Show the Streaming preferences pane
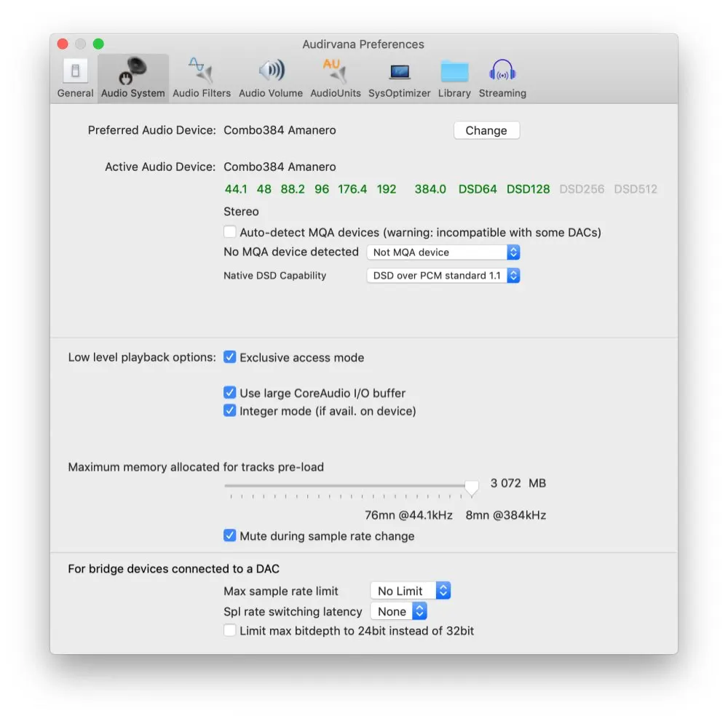This screenshot has width=728, height=721. coord(502,78)
